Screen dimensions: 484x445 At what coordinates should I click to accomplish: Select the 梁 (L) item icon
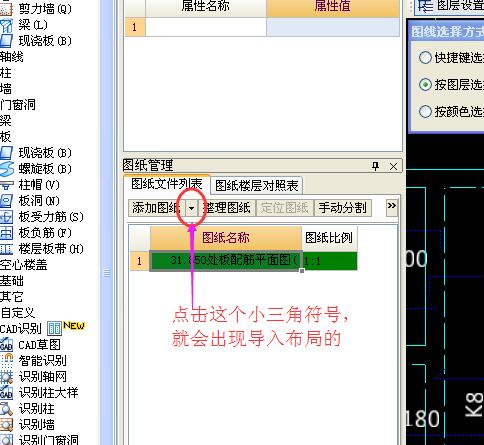6,25
